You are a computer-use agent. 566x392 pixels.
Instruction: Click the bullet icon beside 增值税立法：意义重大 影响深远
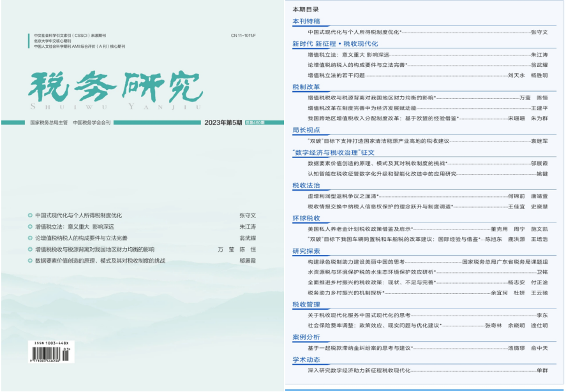[31, 227]
